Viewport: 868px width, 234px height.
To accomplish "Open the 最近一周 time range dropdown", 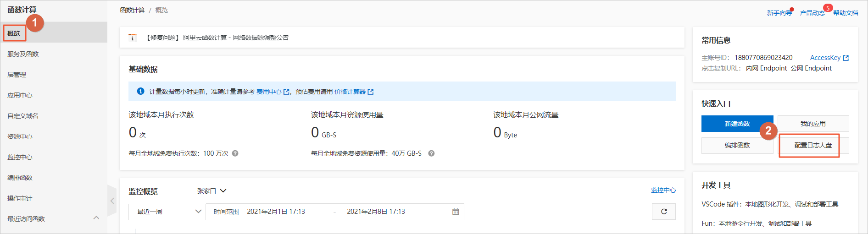I will point(167,212).
